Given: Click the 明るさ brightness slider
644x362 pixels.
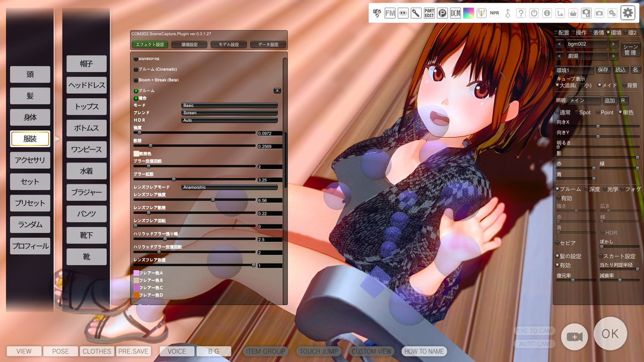Looking at the screenshot, I should (x=598, y=147).
